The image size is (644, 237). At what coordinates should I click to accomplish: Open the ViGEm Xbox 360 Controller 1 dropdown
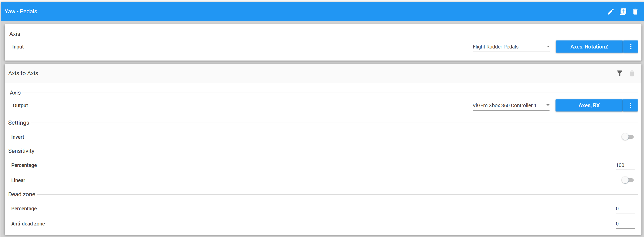[x=511, y=105]
